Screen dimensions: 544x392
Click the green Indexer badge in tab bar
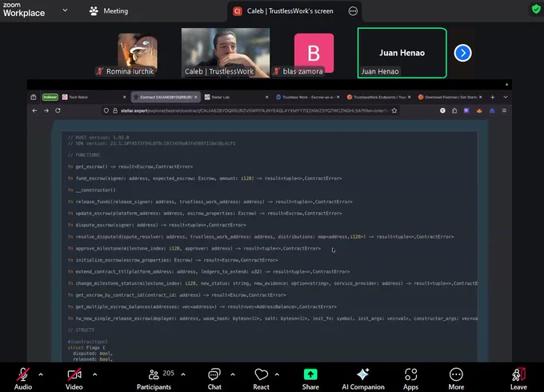coord(50,97)
